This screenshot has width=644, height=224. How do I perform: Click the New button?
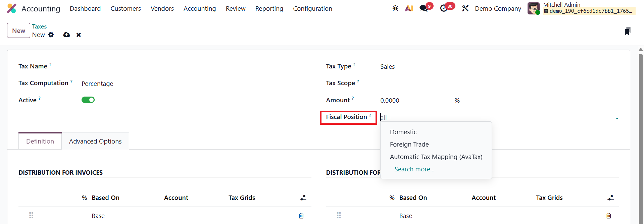coord(18,31)
